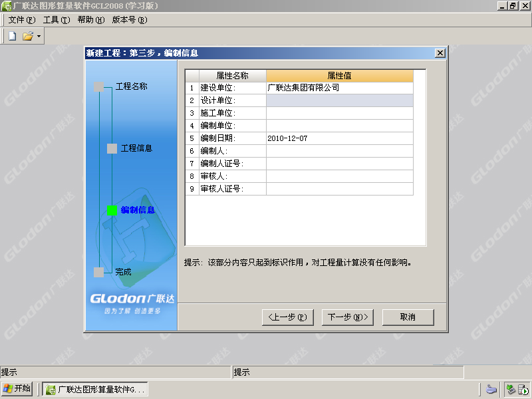Viewport: 532px width, 399px height.
Task: Select row number 1 header
Action: coord(192,88)
